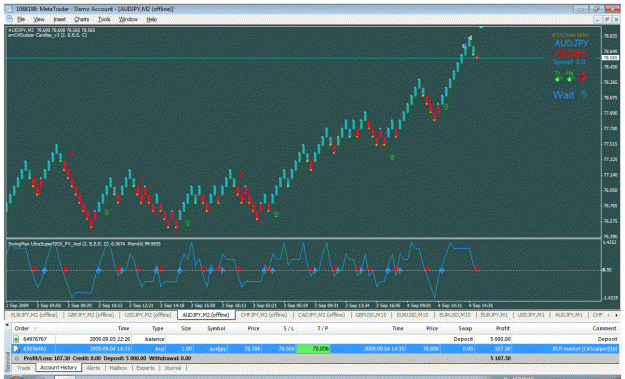Click the audjpy symbol cell
Screen dimensions: 625x379
(218, 349)
